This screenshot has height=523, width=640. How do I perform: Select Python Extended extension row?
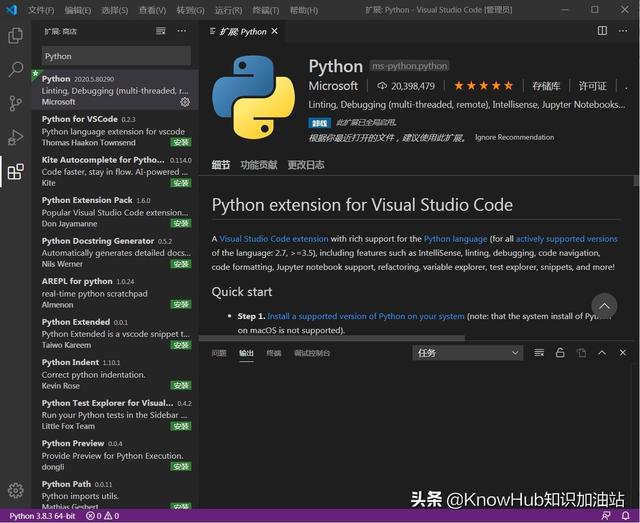pos(116,333)
